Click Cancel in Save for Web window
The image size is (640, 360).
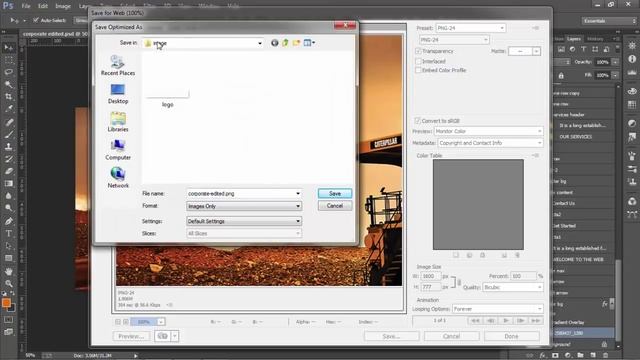[451, 336]
